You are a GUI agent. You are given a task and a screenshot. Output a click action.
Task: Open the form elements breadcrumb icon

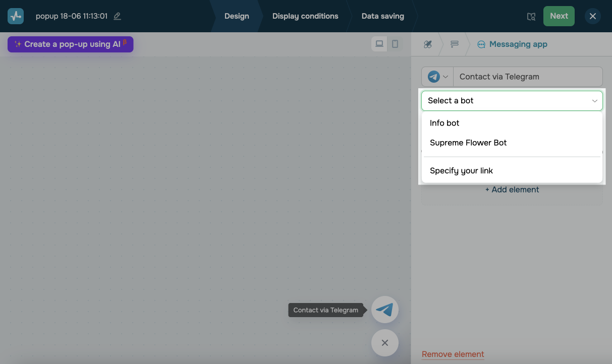click(455, 44)
